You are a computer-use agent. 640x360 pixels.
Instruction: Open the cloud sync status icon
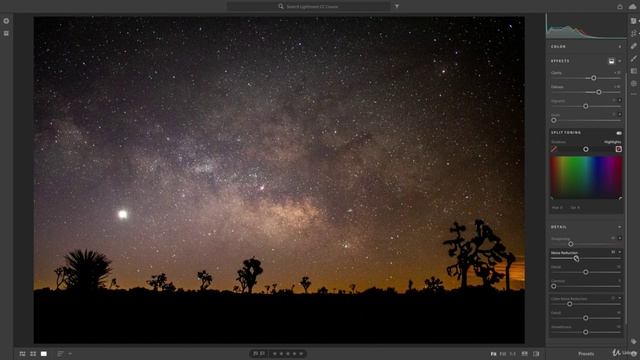pos(633,7)
